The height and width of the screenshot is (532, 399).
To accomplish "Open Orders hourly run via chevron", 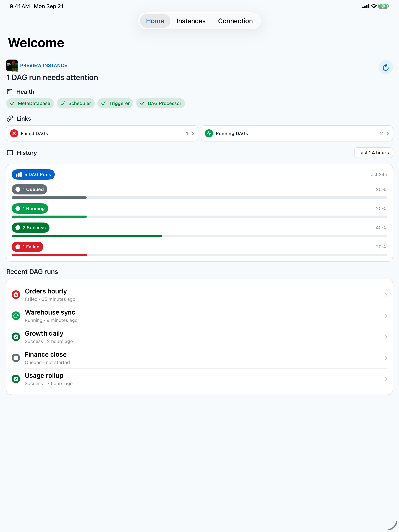I will point(386,295).
